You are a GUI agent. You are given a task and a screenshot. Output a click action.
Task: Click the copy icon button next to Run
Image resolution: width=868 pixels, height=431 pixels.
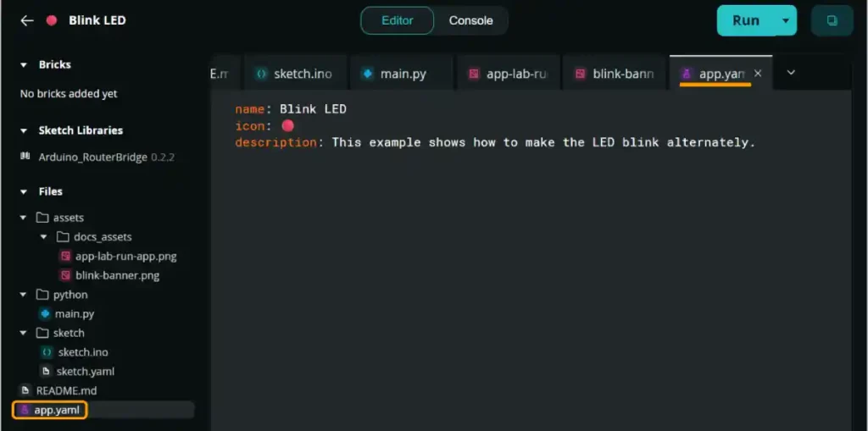832,20
